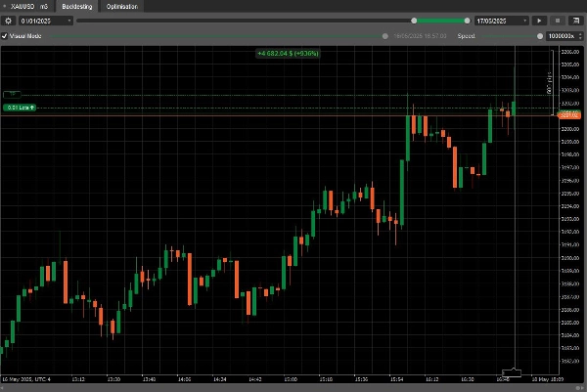Viewport: 587px width, 392px height.
Task: Select the XAUUSD m5 instance tab
Action: [29, 6]
